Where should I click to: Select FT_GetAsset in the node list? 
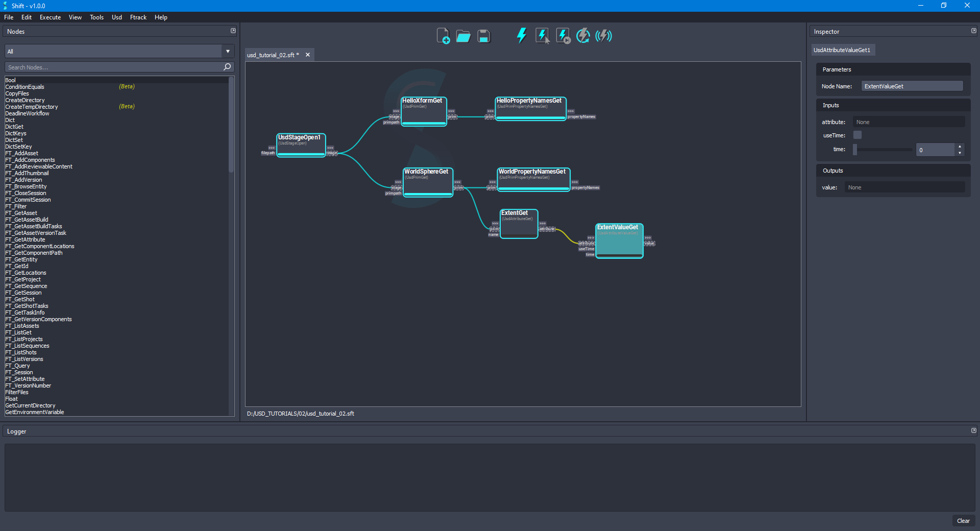(x=21, y=212)
